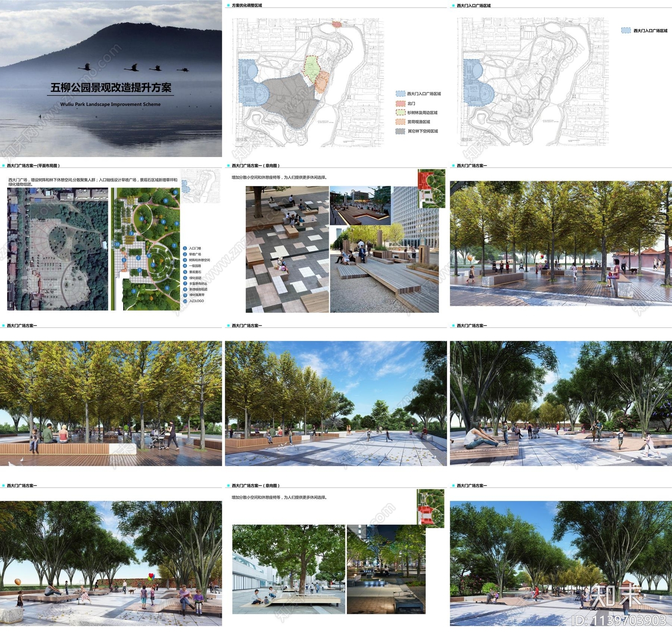Click the description paragraph starting 西大门广场，增设树阵
Image resolution: width=672 pixels, height=637 pixels.
(x=93, y=182)
